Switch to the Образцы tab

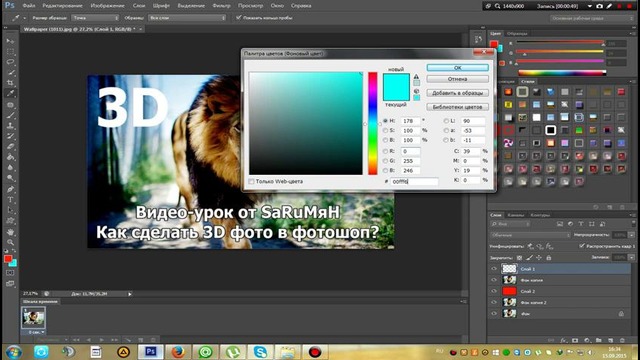click(517, 34)
